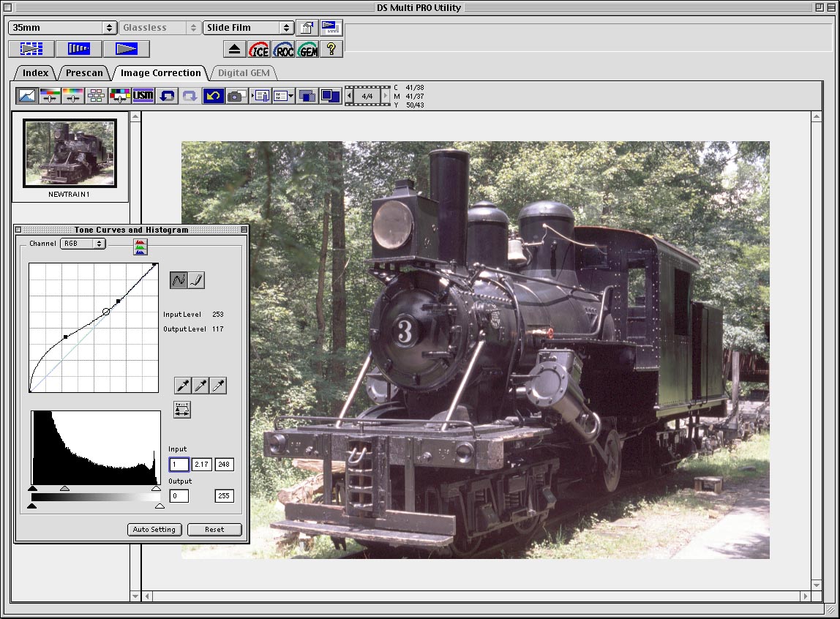
Task: Open the help question mark icon
Action: coord(331,49)
